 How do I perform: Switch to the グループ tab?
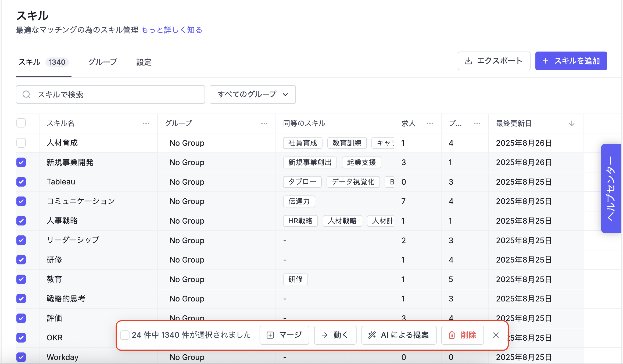click(103, 62)
